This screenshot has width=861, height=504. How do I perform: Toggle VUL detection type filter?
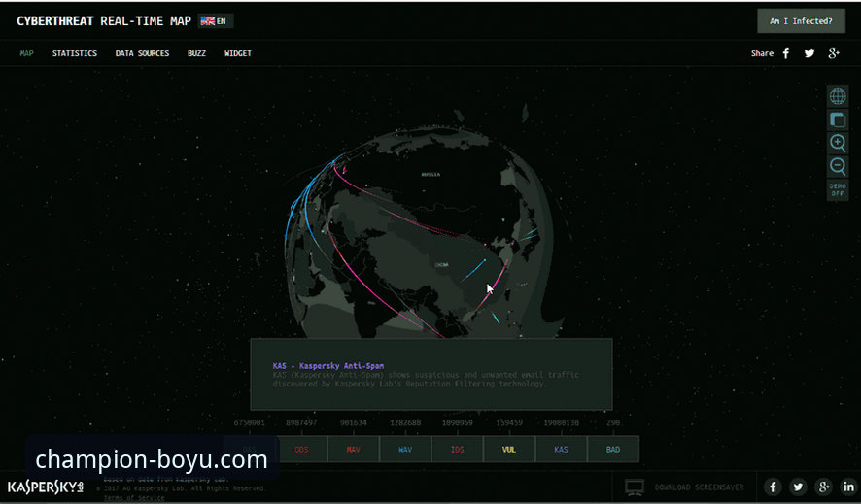pyautogui.click(x=509, y=449)
